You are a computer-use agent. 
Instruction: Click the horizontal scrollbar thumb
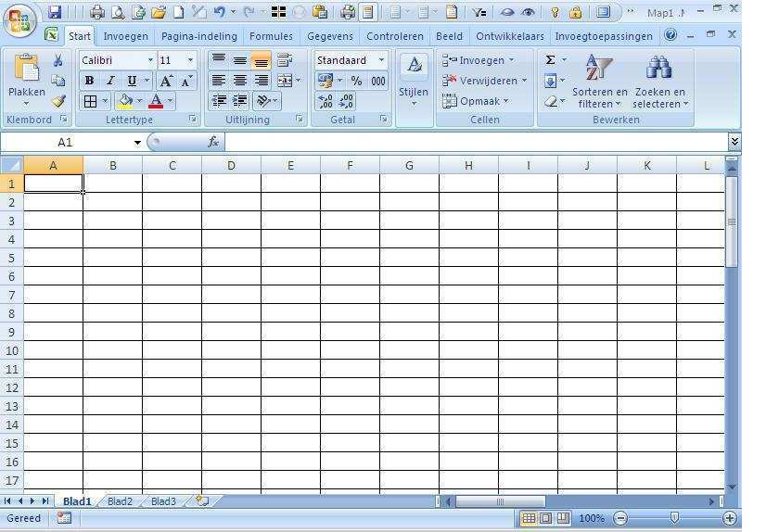pos(500,501)
